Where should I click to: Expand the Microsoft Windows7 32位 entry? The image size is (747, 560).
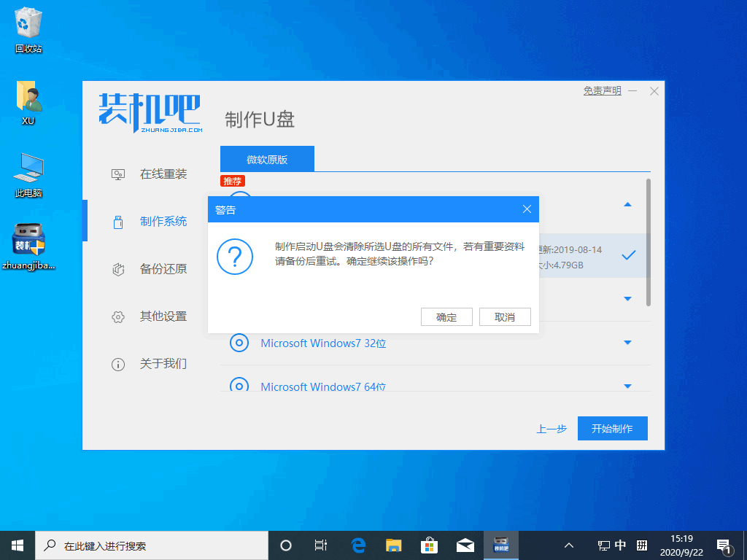click(627, 343)
